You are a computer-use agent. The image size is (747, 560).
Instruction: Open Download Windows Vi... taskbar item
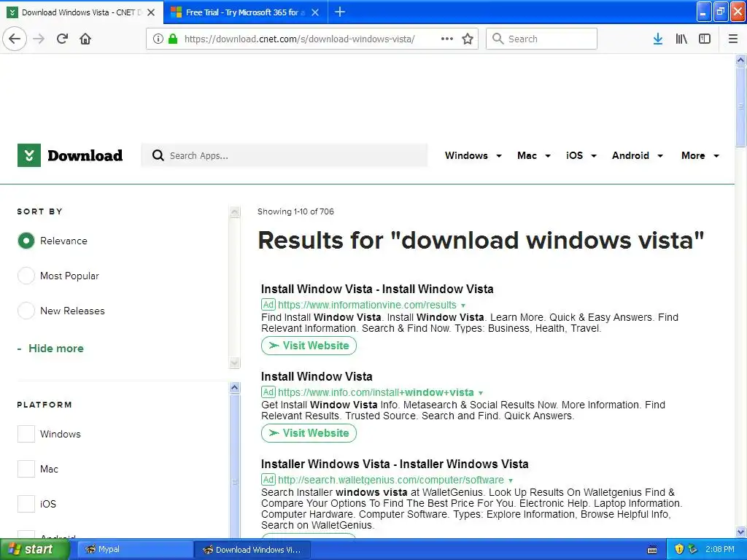(252, 550)
